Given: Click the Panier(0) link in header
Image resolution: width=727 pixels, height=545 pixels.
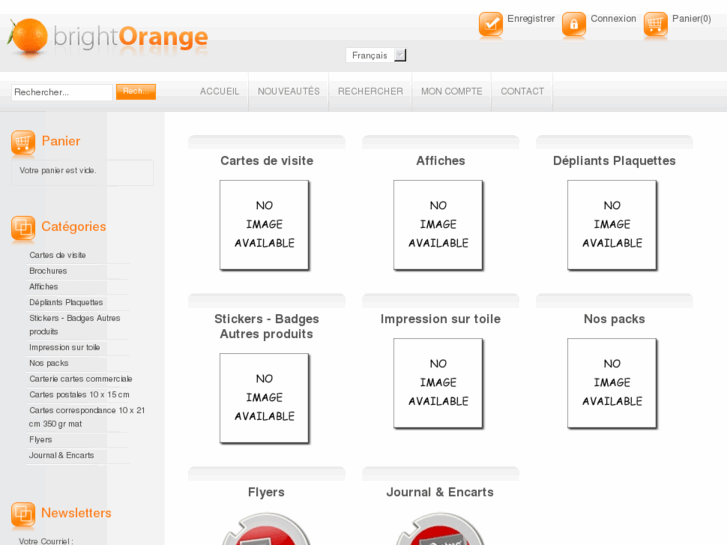Looking at the screenshot, I should coord(691,19).
